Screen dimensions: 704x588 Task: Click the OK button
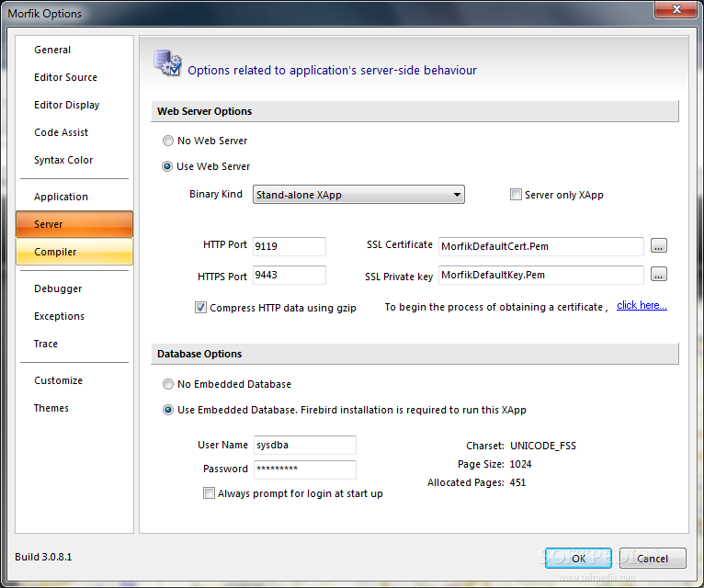[x=578, y=558]
